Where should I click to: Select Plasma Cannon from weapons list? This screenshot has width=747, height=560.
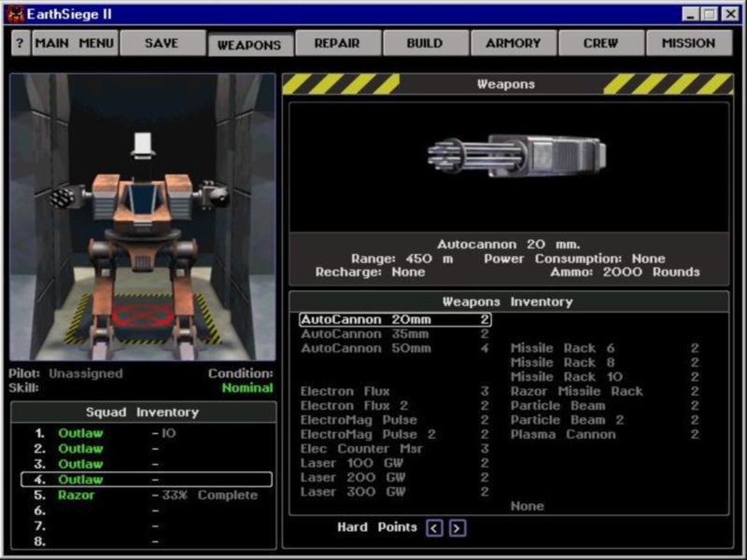point(563,434)
